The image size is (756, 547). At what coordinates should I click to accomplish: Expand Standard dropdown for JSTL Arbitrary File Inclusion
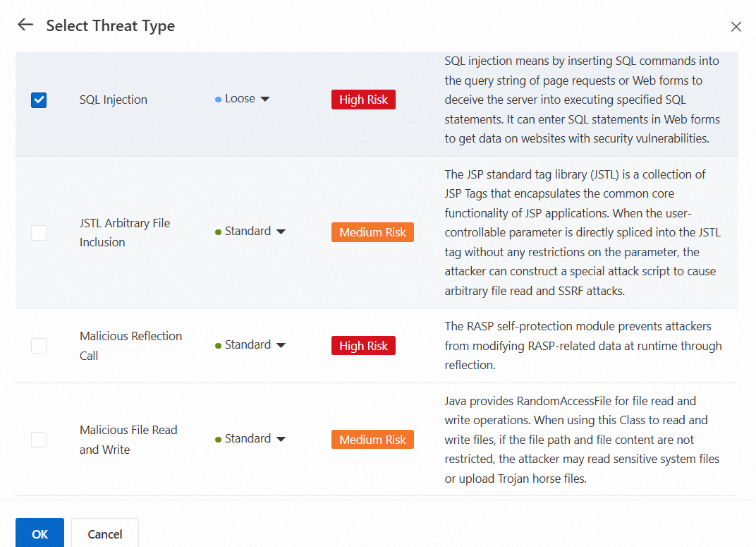tap(251, 232)
